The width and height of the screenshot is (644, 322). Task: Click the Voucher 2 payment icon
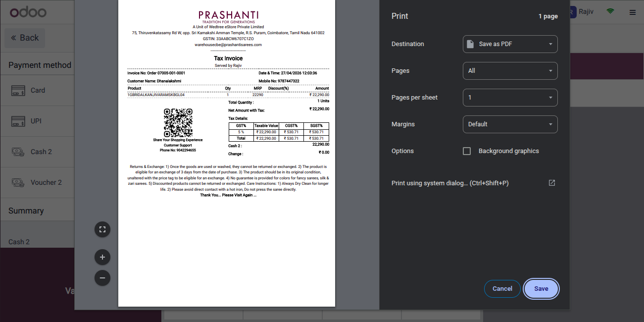coord(19,182)
